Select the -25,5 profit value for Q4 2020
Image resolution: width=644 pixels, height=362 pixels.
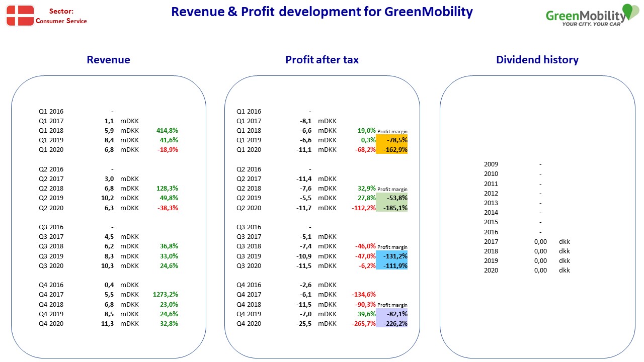click(x=304, y=324)
